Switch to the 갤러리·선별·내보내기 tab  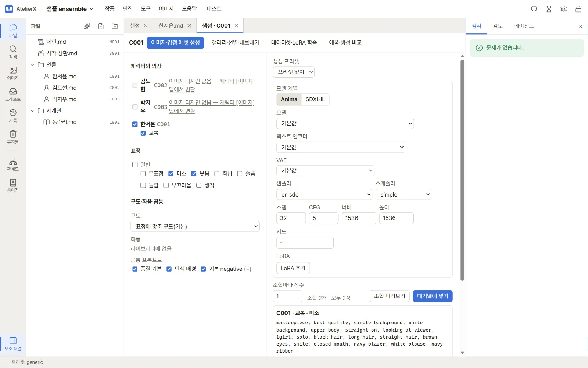point(235,43)
